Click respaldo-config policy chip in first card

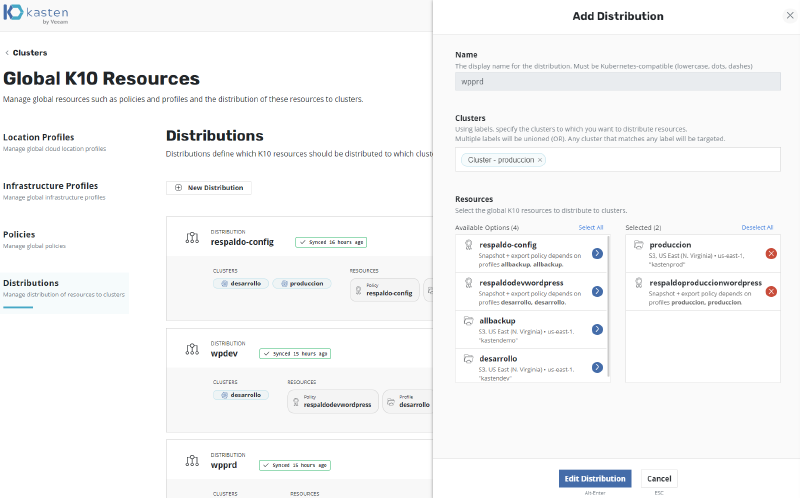[385, 290]
